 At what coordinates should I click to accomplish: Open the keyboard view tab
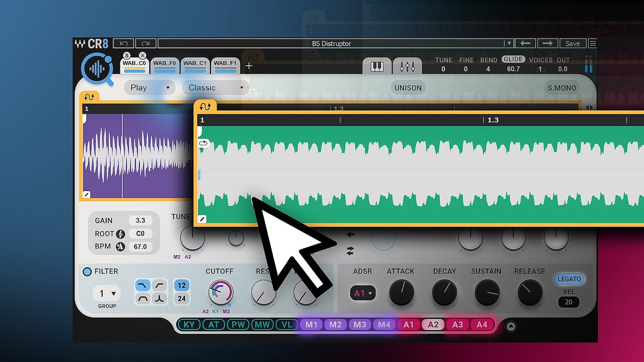tap(377, 66)
